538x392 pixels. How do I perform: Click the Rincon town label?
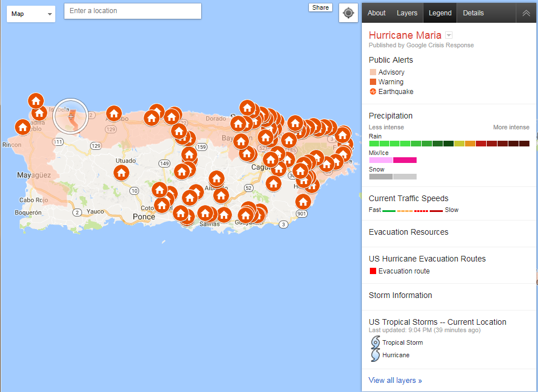(11, 145)
